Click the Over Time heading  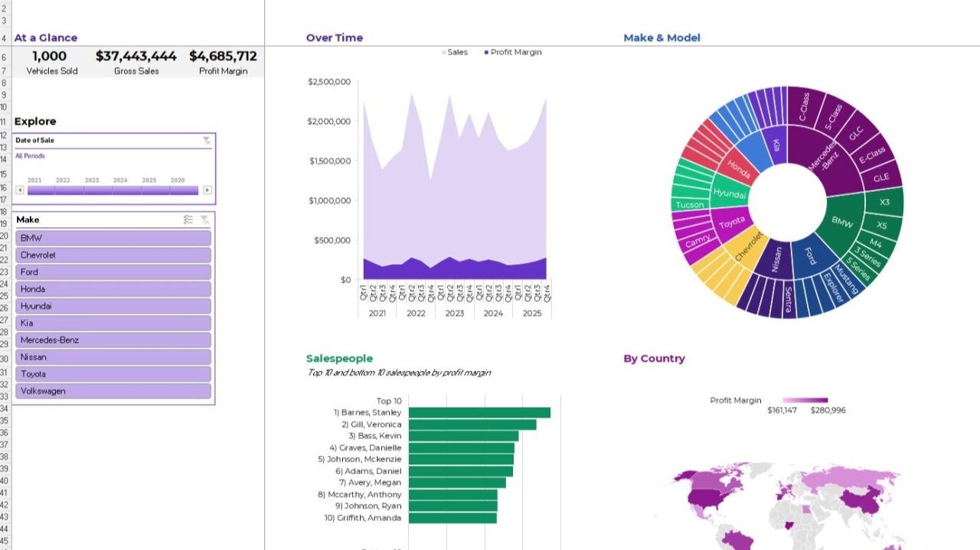click(x=335, y=37)
